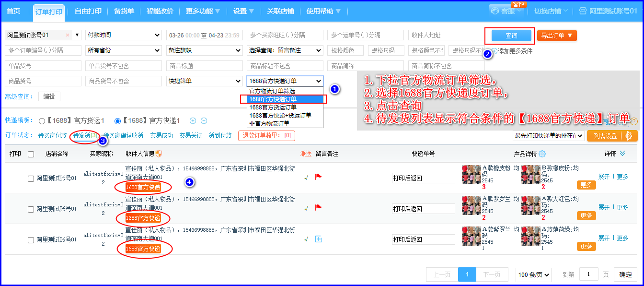Add a remark with the third row's plus icon
This screenshot has width=644, height=286.
(x=319, y=239)
